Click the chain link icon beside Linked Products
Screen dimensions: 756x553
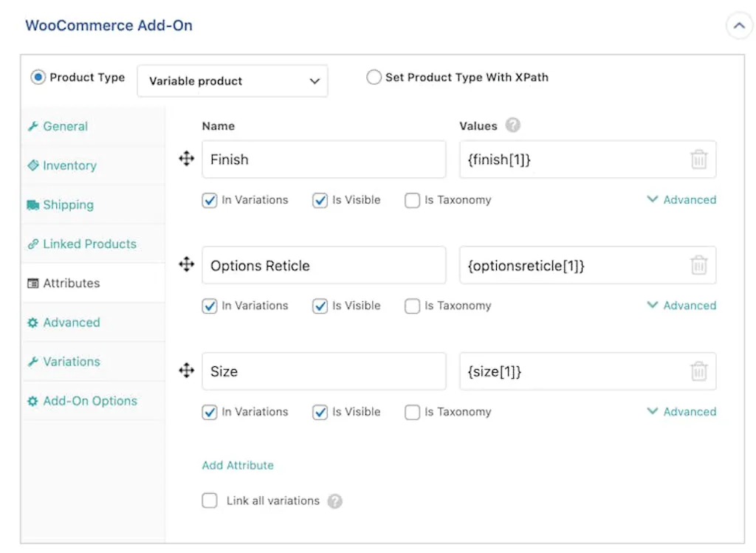[x=32, y=244]
